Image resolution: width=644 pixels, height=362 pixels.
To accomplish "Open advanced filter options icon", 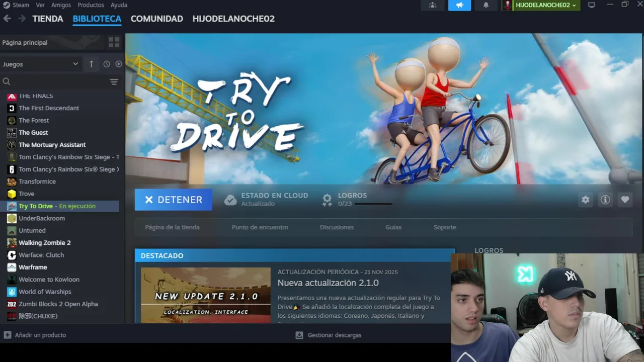I will [x=114, y=81].
